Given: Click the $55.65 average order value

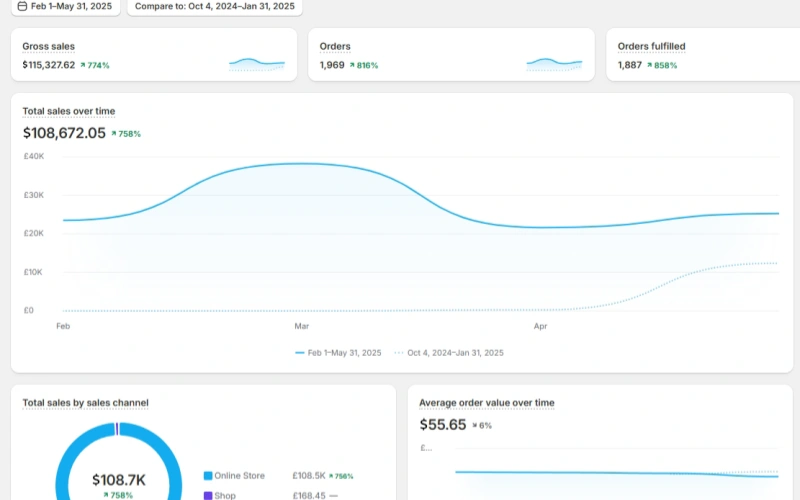Looking at the screenshot, I should pyautogui.click(x=443, y=424).
